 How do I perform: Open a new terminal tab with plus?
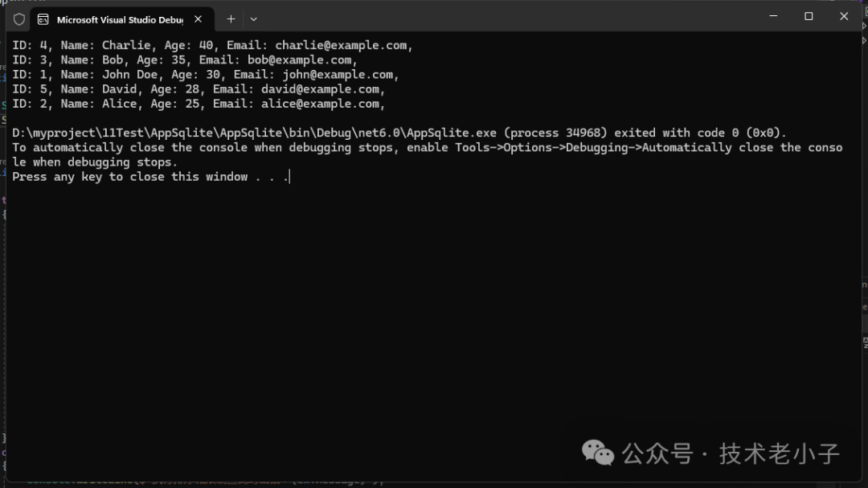tap(231, 18)
